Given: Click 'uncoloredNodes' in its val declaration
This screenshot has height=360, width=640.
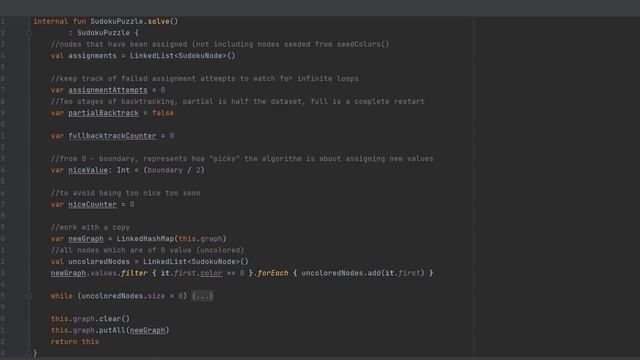Looking at the screenshot, I should [x=99, y=261].
